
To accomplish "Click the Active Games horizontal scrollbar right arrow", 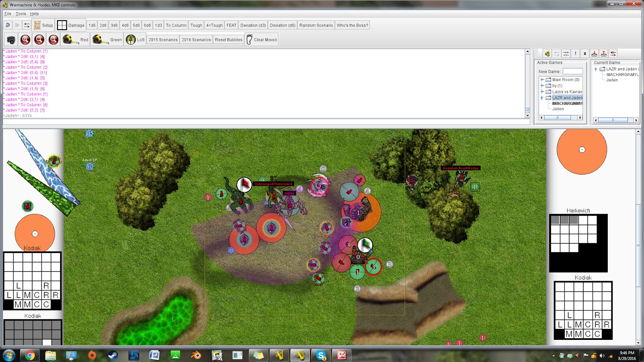I will [580, 118].
